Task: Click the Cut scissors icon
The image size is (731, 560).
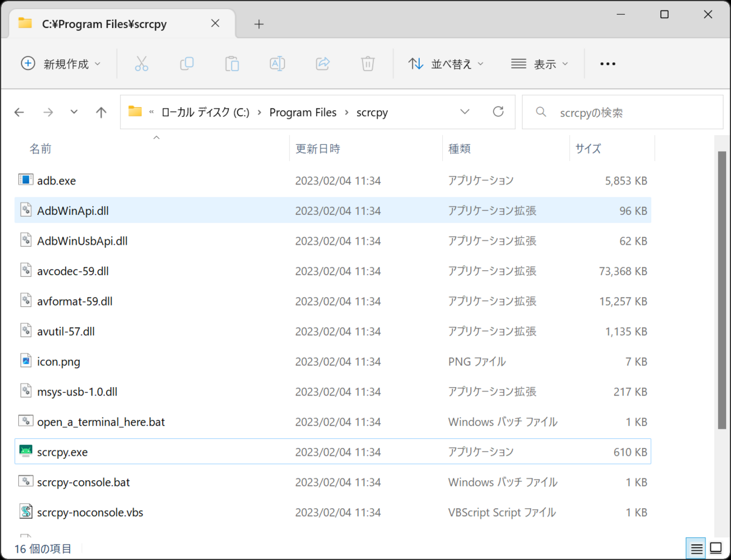Action: 141,63
